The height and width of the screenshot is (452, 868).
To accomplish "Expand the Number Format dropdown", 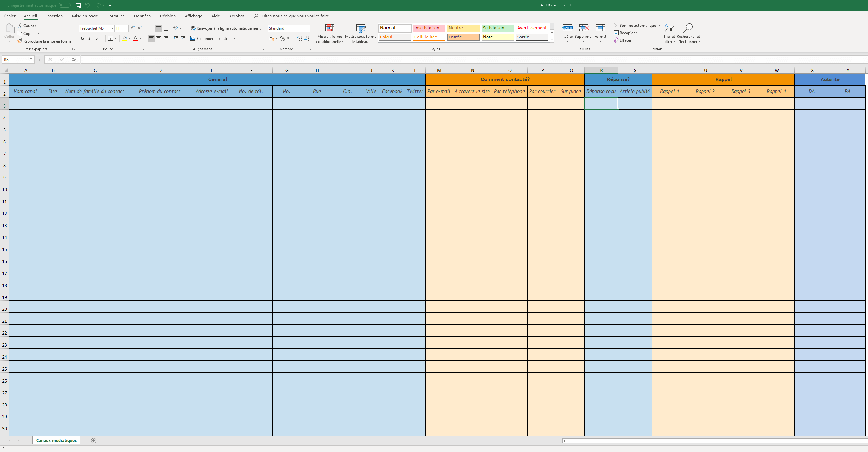I will 308,28.
